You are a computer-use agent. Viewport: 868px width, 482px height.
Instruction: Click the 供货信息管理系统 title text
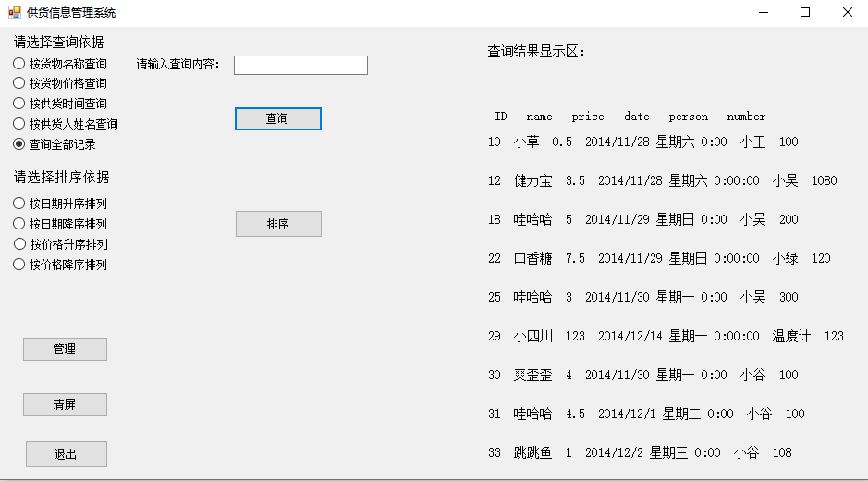(71, 13)
